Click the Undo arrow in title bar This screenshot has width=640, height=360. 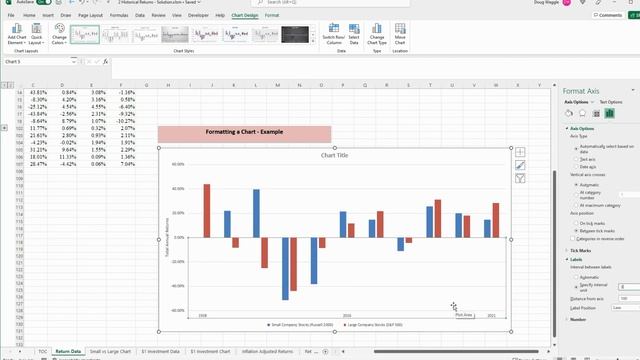coord(82,2)
